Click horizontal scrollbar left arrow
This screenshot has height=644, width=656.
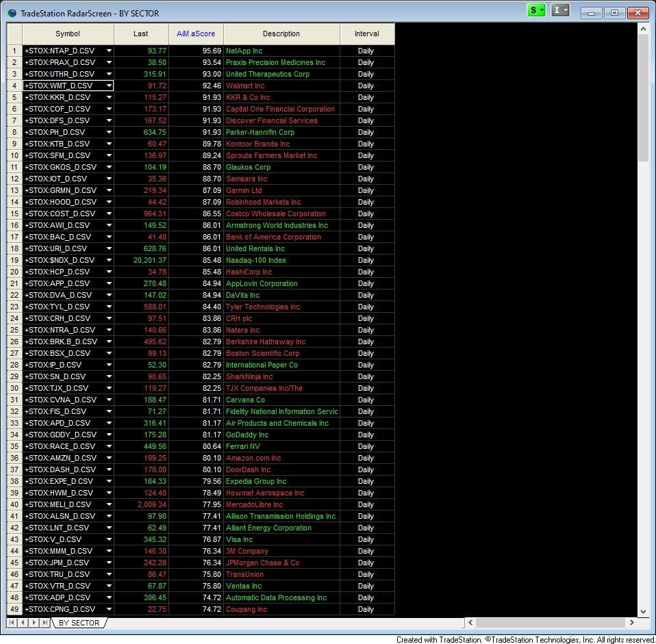pyautogui.click(x=469, y=623)
